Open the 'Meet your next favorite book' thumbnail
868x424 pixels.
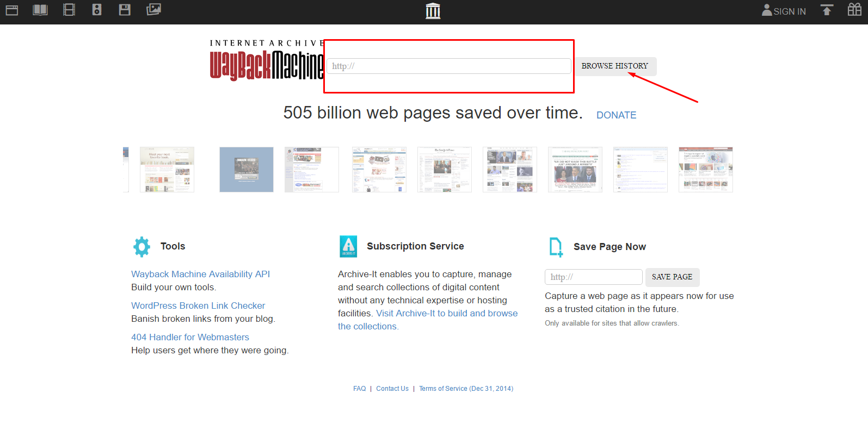167,170
